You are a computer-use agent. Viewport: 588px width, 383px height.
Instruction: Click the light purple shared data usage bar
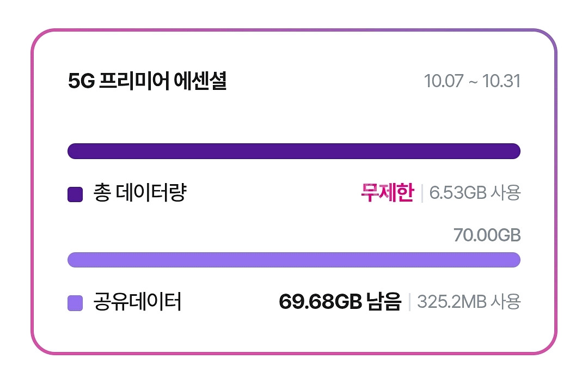tap(293, 260)
